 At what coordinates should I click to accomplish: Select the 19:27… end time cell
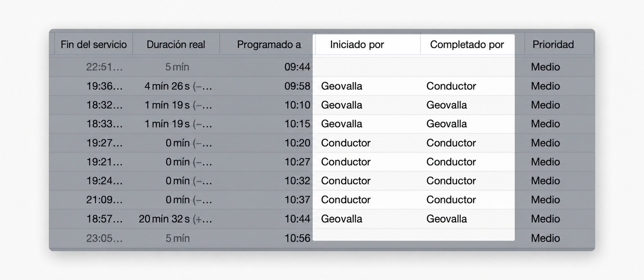[105, 143]
